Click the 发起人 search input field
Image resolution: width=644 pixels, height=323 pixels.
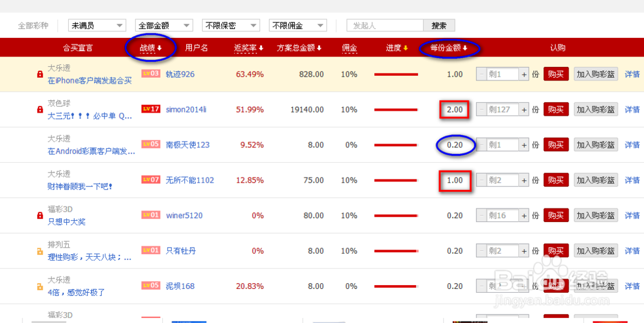tap(385, 26)
